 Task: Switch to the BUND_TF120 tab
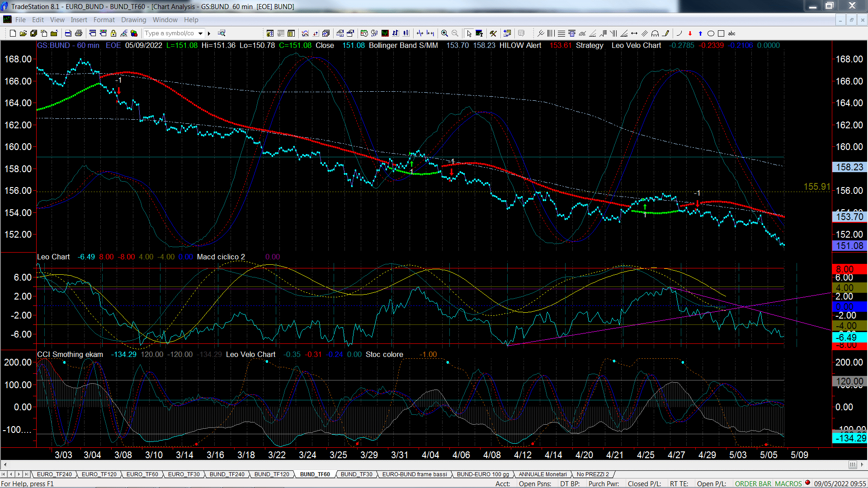pyautogui.click(x=272, y=474)
